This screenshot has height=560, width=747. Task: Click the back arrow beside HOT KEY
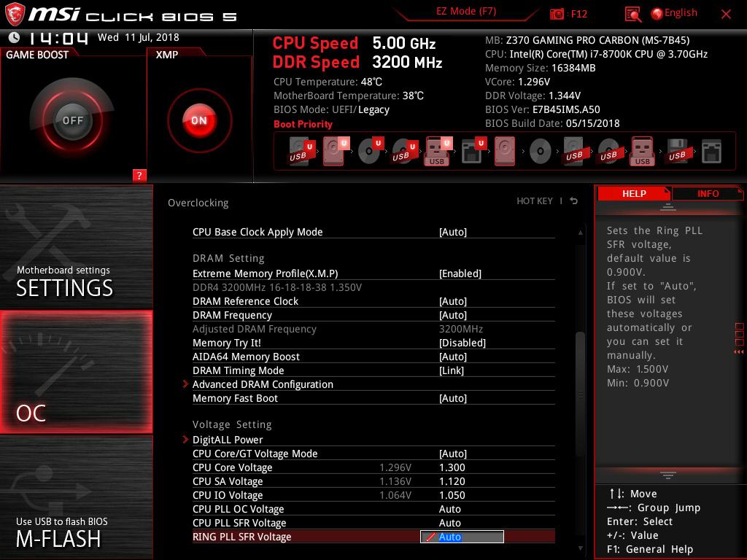[573, 201]
